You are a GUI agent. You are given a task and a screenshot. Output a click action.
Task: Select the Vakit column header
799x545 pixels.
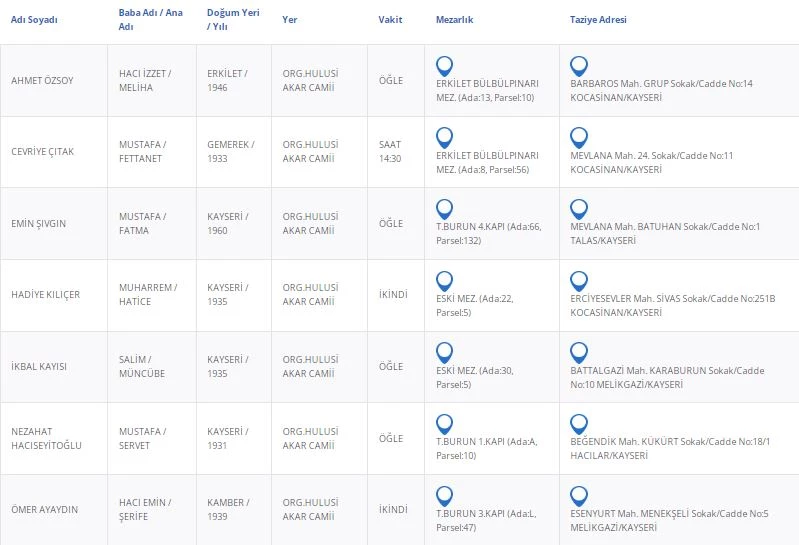(391, 20)
